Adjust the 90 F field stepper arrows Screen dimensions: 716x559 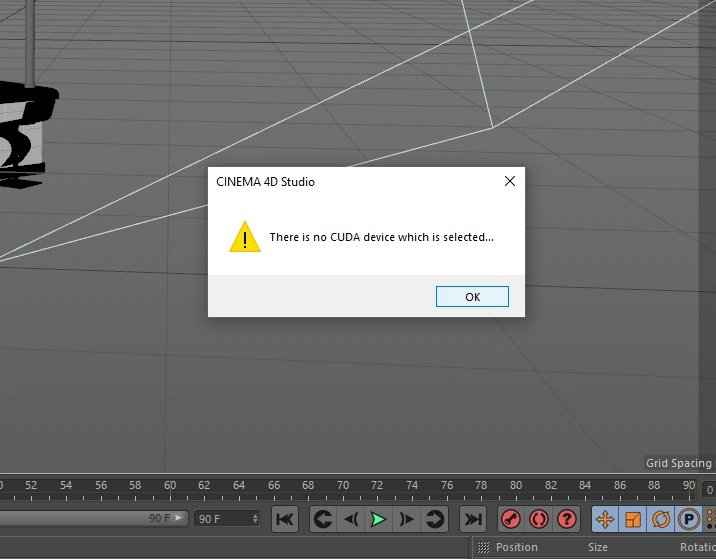(256, 519)
